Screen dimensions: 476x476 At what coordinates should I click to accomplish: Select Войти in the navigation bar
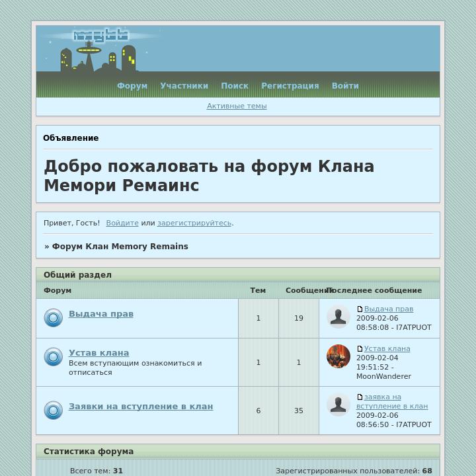coord(345,85)
